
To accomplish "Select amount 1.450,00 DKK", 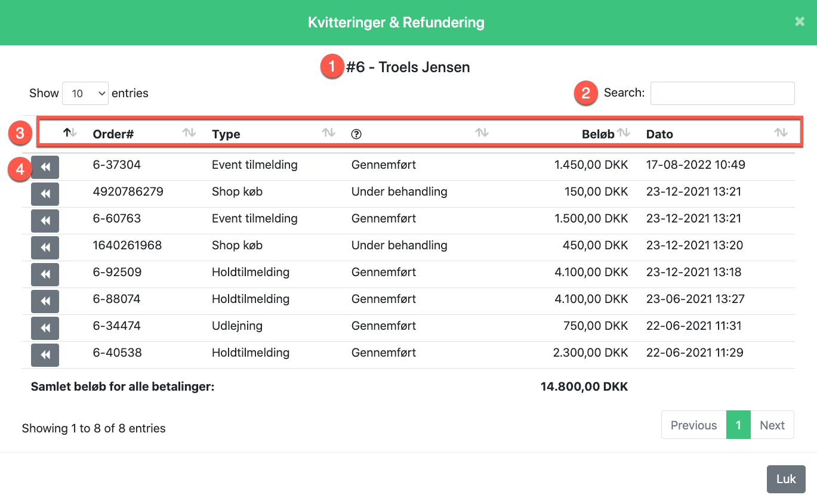I will coord(591,165).
